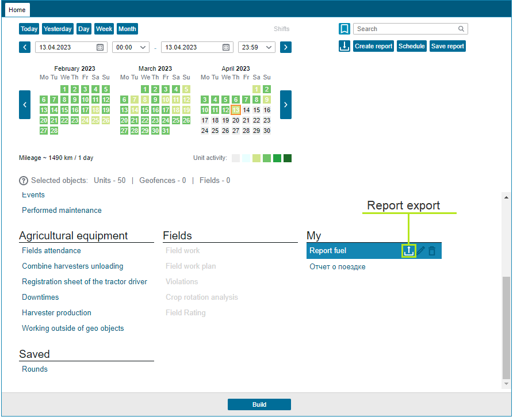Select February 18 in the calendar
The width and height of the screenshot is (513, 420).
pyautogui.click(x=95, y=110)
